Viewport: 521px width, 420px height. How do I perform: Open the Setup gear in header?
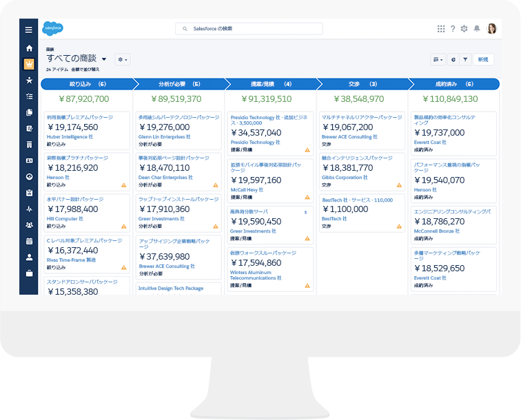464,28
